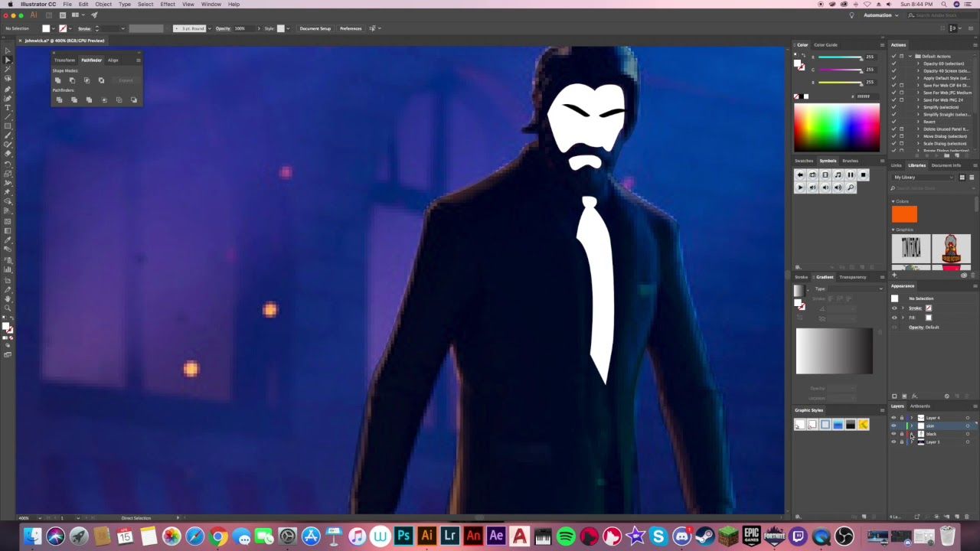Switch to the Document Info tab
This screenshot has width=980, height=551.
coord(946,165)
